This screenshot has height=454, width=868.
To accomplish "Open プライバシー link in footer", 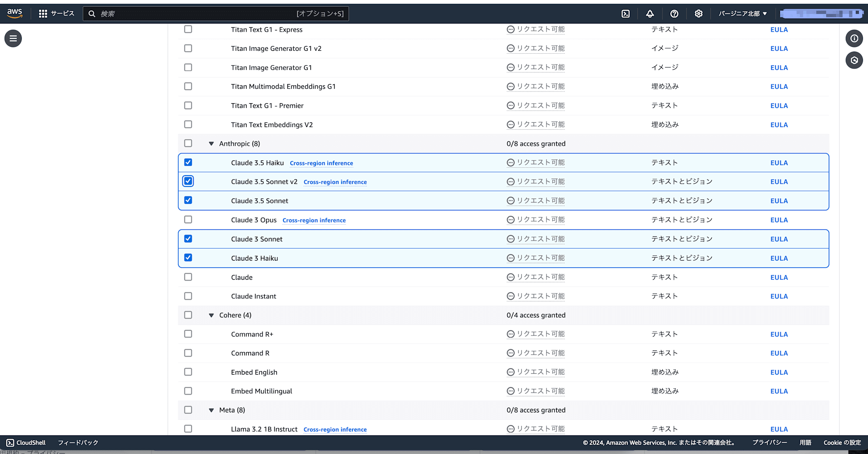I will coord(769,443).
